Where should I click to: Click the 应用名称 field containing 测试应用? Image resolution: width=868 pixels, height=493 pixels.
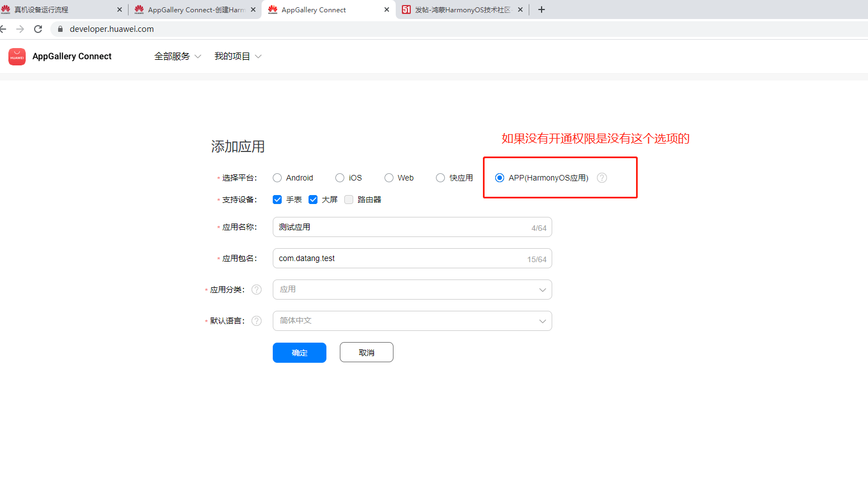point(412,227)
